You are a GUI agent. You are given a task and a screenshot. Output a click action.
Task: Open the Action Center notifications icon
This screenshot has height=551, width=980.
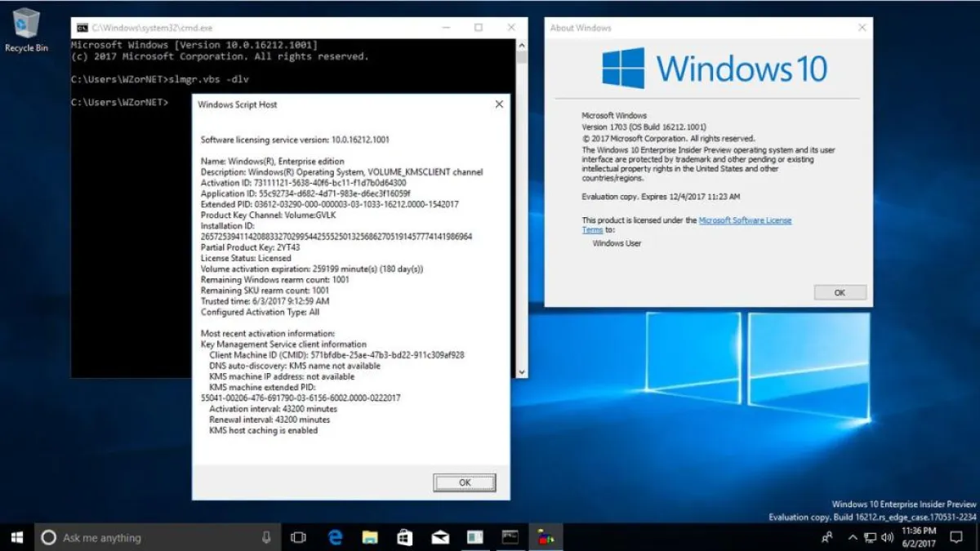coord(956,537)
